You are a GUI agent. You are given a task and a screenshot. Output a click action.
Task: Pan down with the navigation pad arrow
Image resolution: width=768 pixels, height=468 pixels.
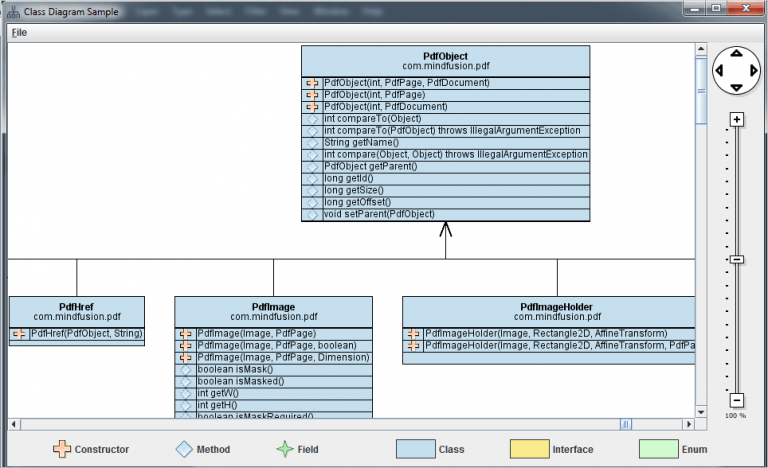click(x=736, y=88)
